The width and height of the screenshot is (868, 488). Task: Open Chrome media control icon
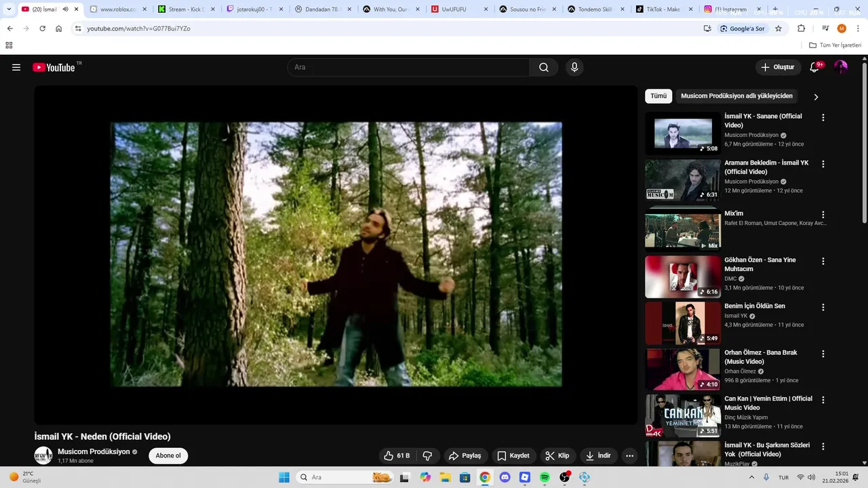[825, 28]
